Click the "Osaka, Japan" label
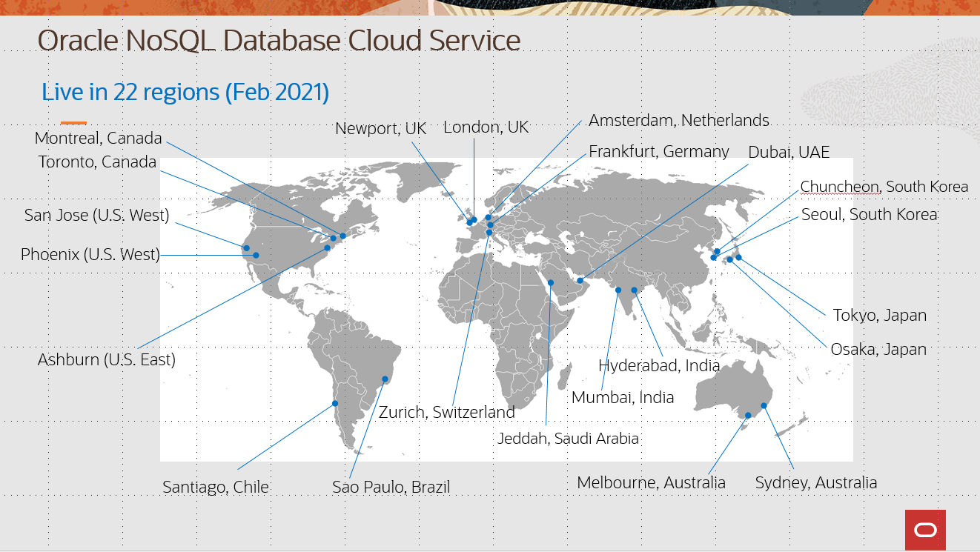 point(878,349)
